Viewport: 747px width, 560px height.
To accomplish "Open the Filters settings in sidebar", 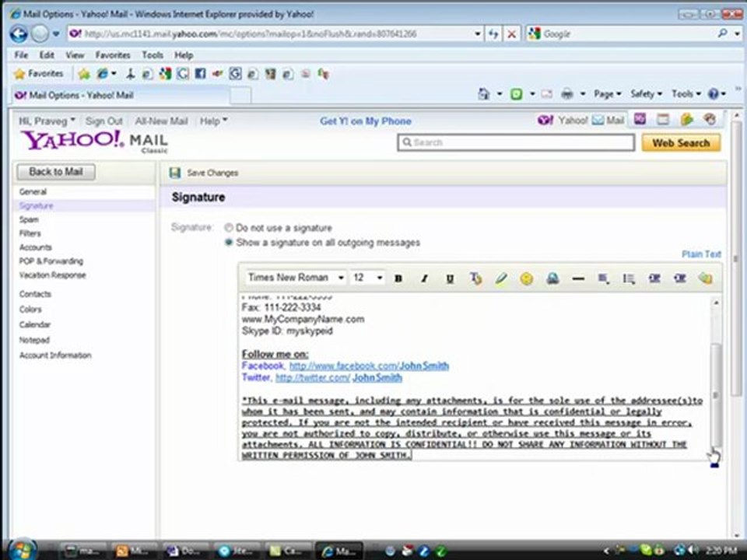I will coord(30,233).
